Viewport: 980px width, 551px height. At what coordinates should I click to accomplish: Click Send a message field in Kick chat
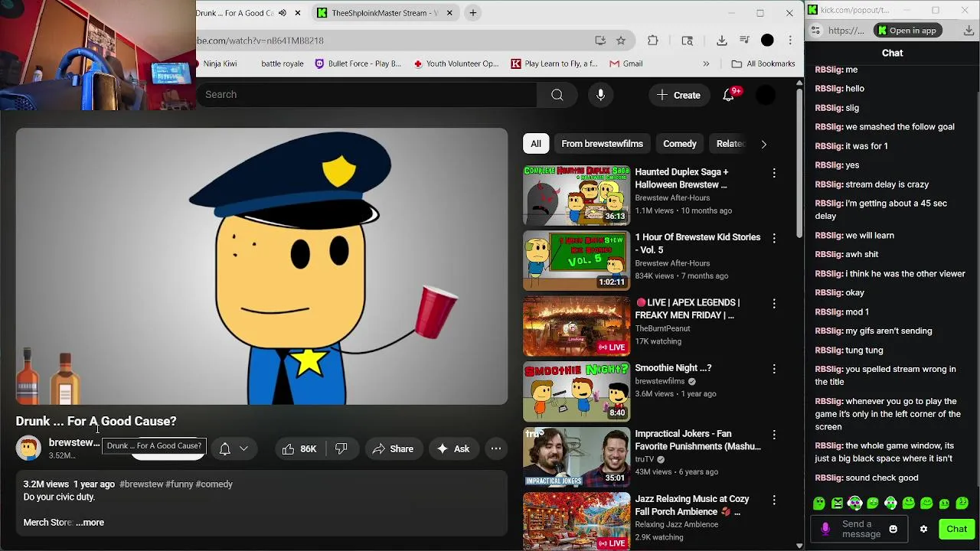[x=861, y=529]
